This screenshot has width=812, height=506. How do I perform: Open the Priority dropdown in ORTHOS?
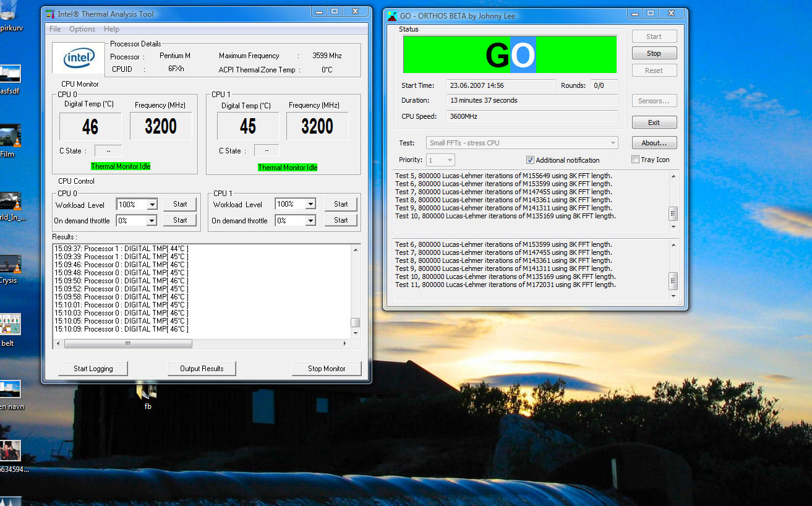pos(441,160)
